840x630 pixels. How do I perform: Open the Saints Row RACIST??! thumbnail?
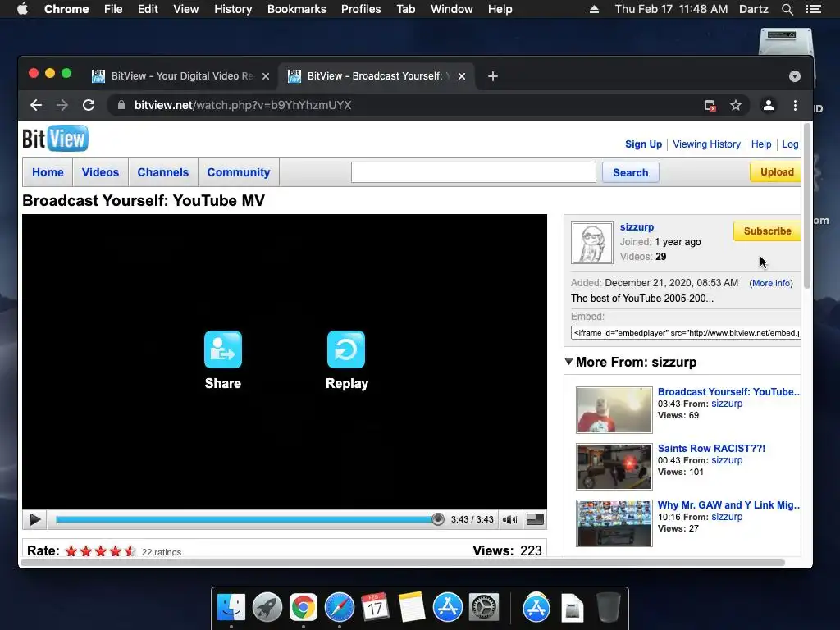614,467
